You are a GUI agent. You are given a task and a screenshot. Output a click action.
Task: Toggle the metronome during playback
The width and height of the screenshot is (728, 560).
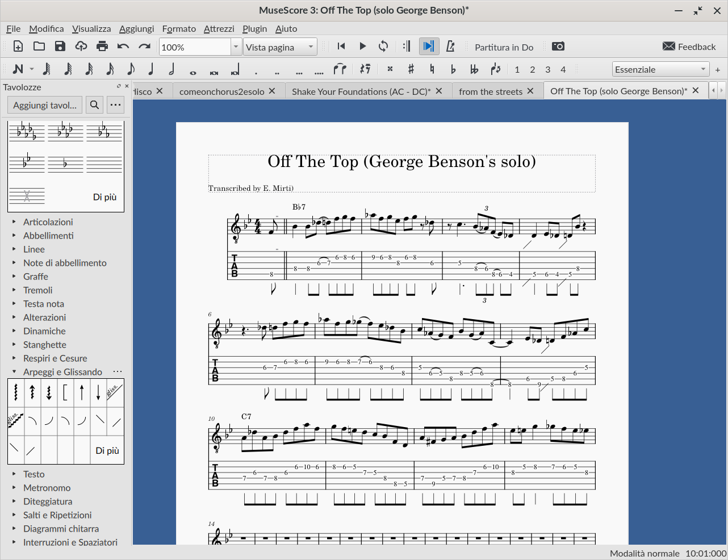450,47
